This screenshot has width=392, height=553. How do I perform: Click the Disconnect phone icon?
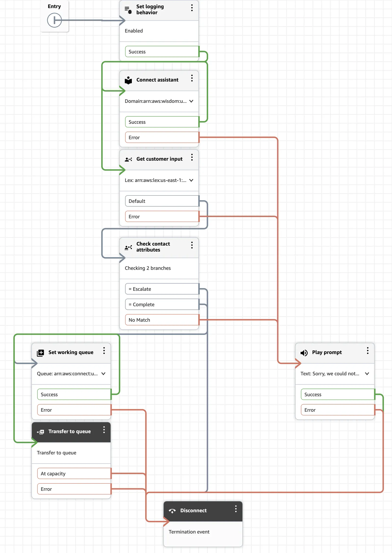(172, 511)
